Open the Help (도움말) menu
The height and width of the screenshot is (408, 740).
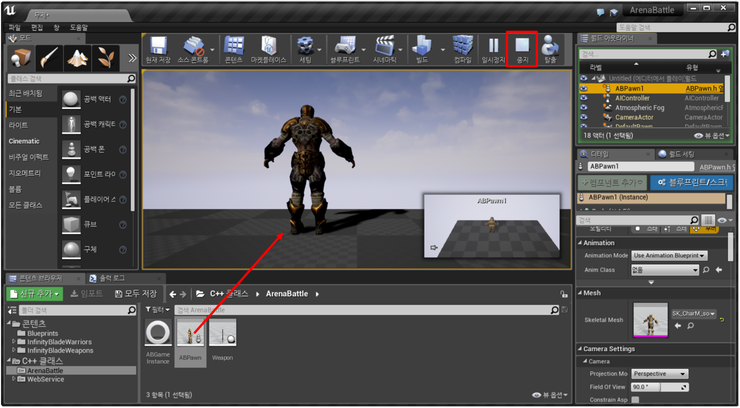click(x=79, y=28)
